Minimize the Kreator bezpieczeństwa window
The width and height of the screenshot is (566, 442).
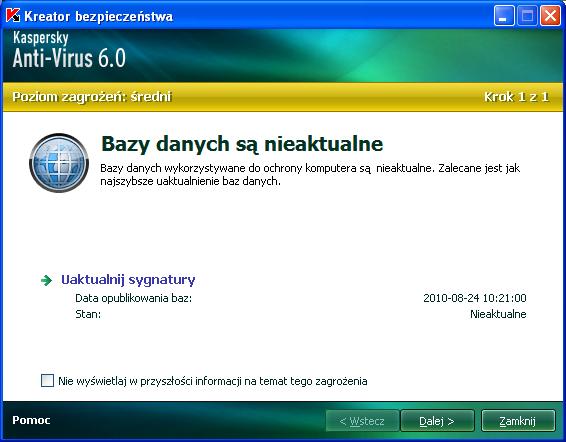pos(504,16)
